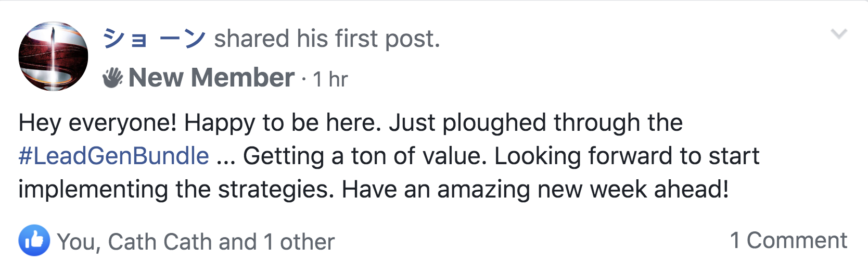868x271 pixels.
Task: Click the "Looking forward to start" text
Action: 627,156
